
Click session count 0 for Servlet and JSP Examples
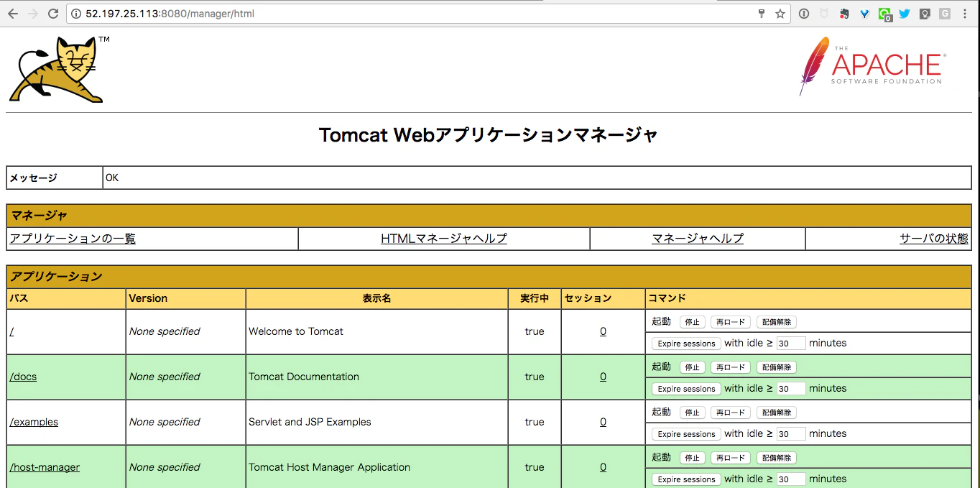point(603,422)
